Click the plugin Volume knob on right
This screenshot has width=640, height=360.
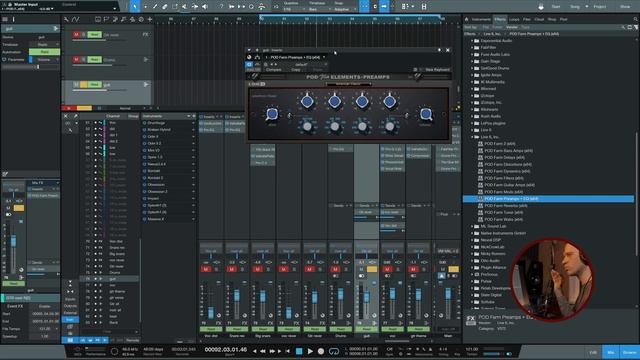(x=425, y=114)
